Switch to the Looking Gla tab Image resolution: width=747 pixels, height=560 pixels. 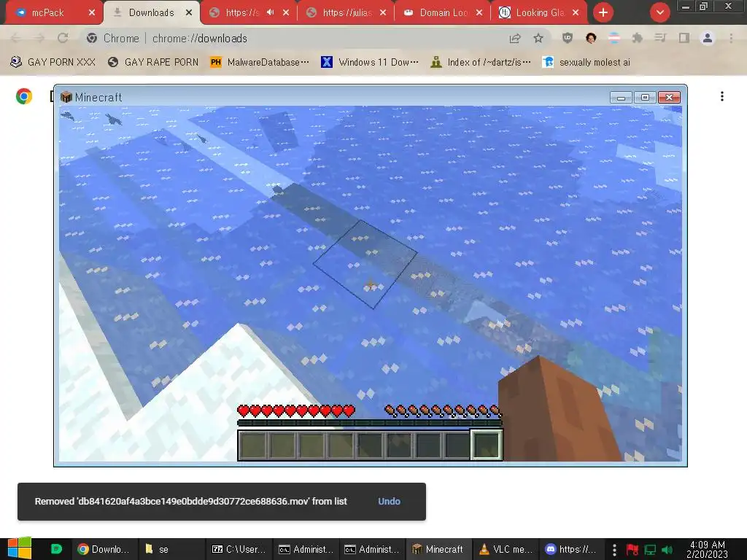[541, 12]
